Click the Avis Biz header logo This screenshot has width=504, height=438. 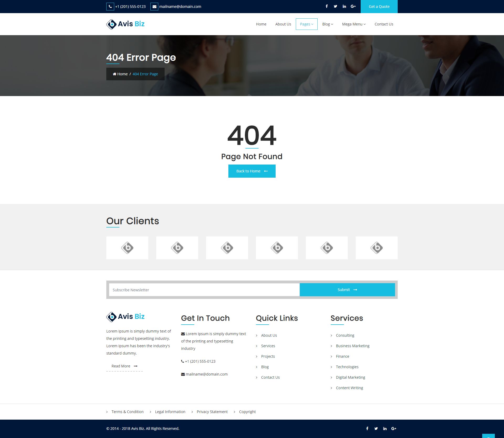[x=125, y=24]
